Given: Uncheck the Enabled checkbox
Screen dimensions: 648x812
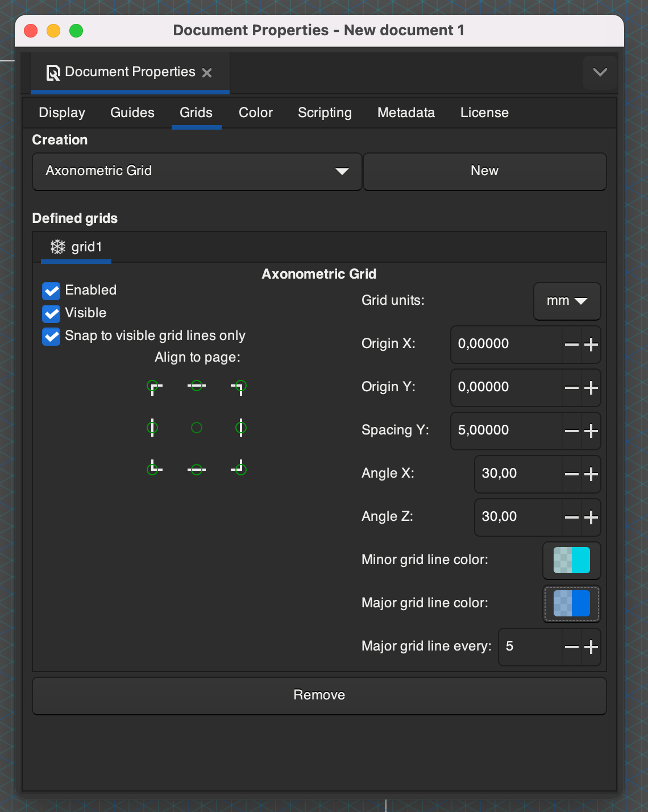Looking at the screenshot, I should (51, 291).
